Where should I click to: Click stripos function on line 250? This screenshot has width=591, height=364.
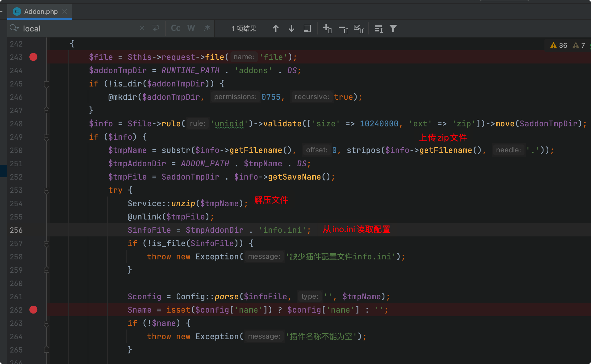[x=364, y=150]
